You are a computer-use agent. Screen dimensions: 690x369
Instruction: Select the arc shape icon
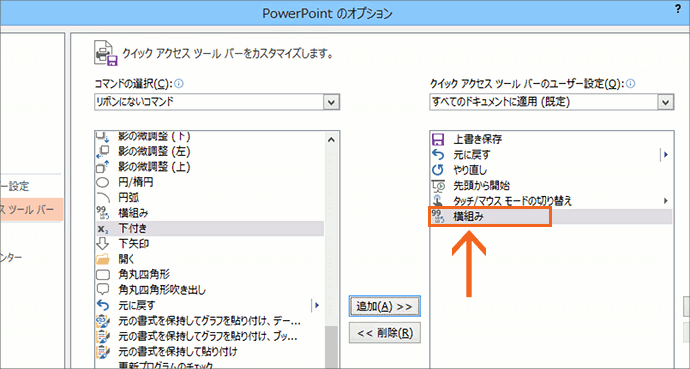(x=102, y=197)
